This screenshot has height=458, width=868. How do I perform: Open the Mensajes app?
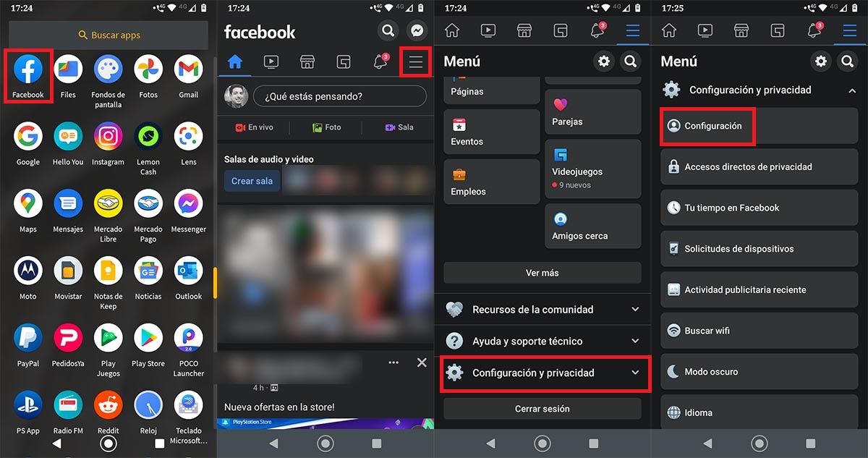tap(68, 203)
